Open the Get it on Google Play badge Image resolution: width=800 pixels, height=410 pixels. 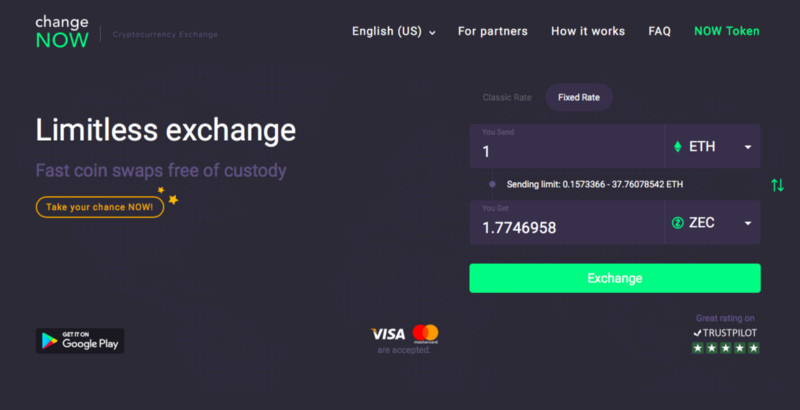80,340
